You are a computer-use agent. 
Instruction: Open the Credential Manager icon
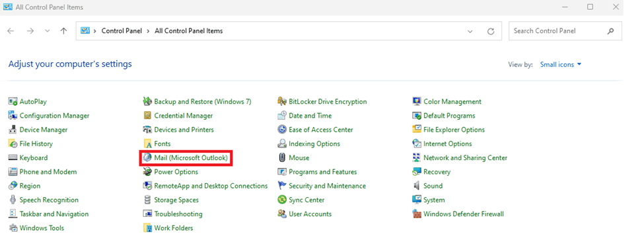(x=147, y=116)
